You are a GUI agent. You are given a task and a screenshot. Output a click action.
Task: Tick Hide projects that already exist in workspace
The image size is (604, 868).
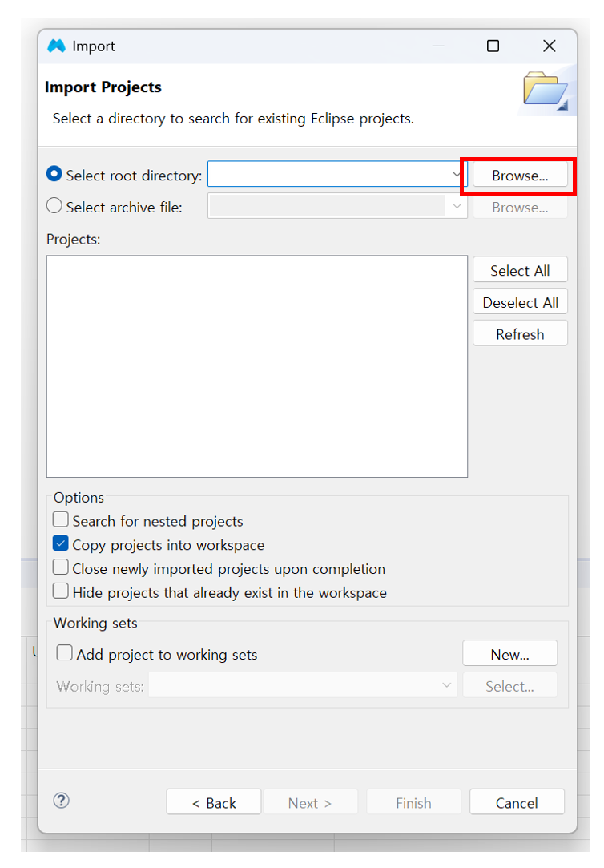coord(61,592)
